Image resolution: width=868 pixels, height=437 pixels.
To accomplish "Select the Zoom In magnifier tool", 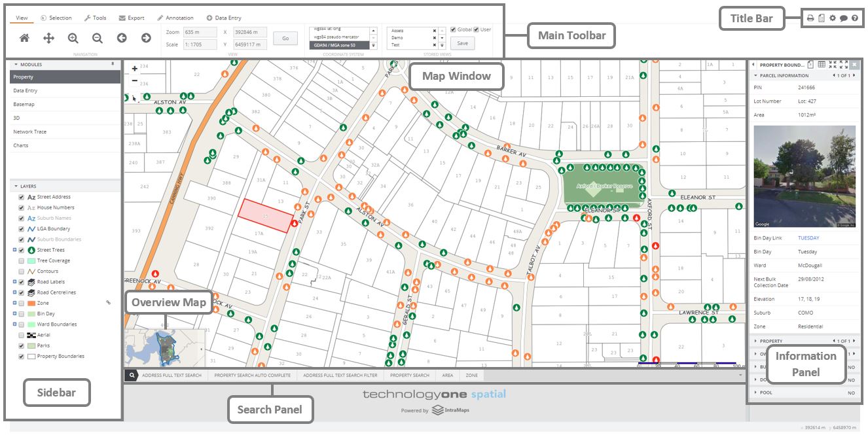I will click(73, 38).
